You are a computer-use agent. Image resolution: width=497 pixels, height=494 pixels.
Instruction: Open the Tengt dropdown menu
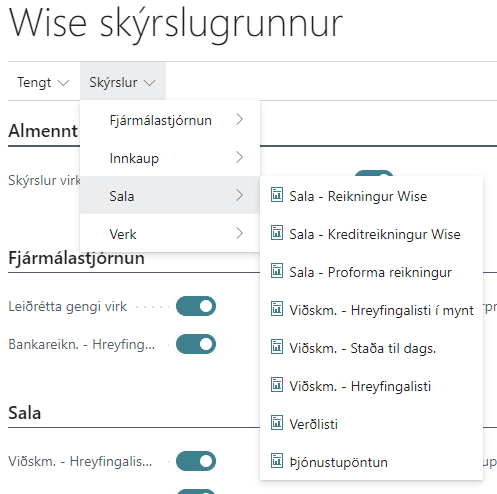(x=43, y=82)
